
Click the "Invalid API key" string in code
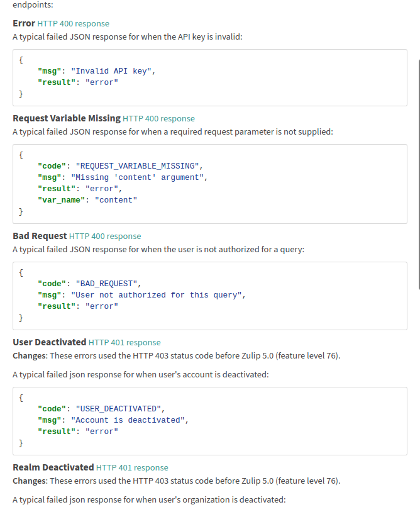pyautogui.click(x=113, y=71)
